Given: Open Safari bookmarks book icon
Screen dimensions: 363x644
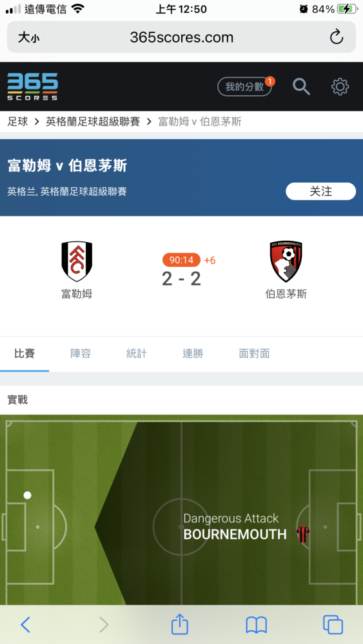Looking at the screenshot, I should pos(257,625).
